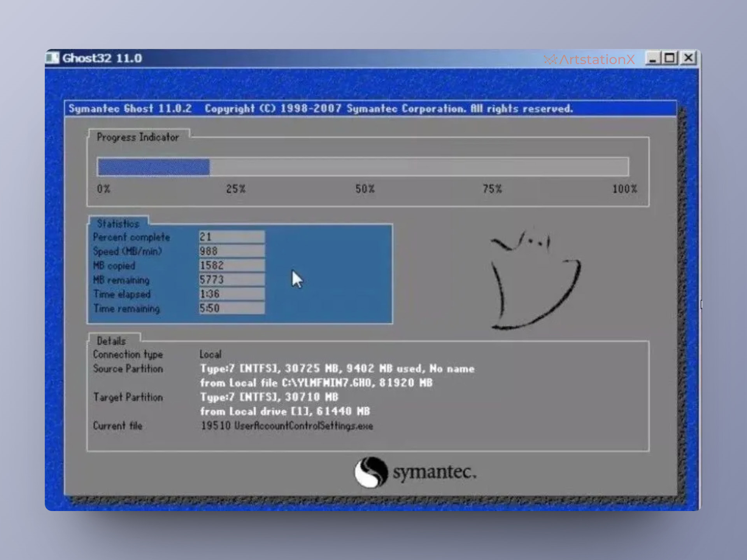Select the MB remaining value 5773
This screenshot has width=747, height=560.
point(232,280)
